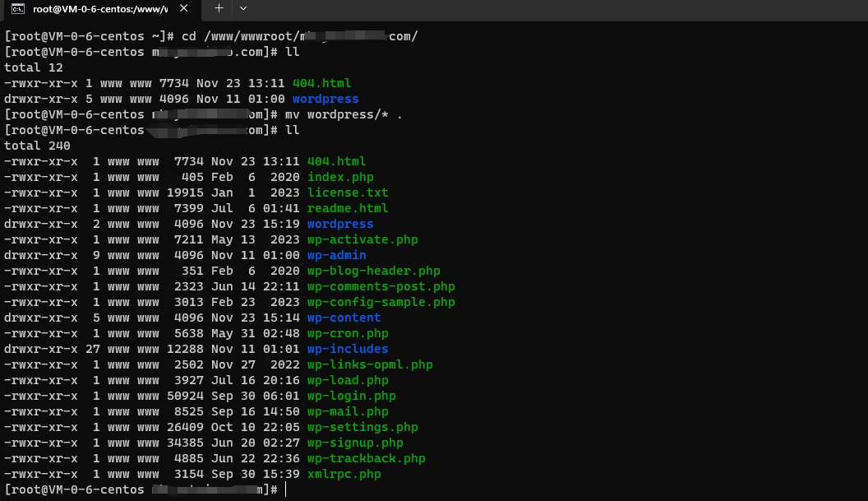Close the root@VM-0-6-centos terminal tab
The width and height of the screenshot is (868, 501).
[x=184, y=8]
